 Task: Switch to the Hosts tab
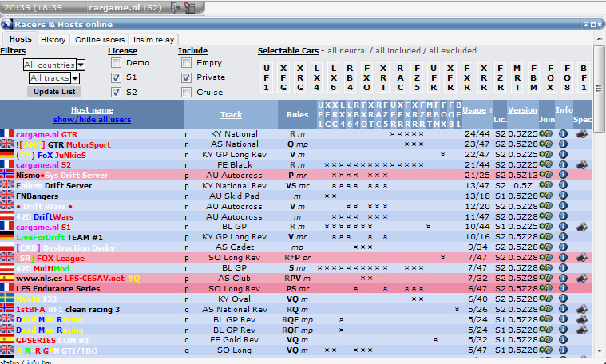point(21,39)
